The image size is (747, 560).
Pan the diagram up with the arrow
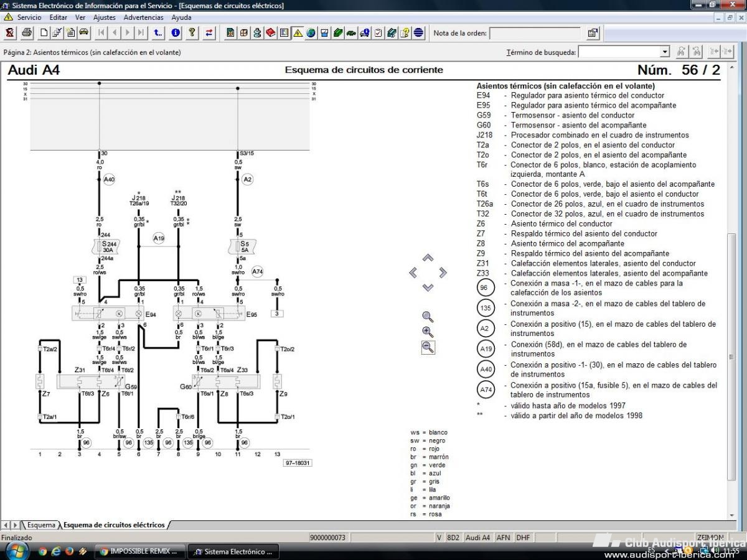point(428,258)
